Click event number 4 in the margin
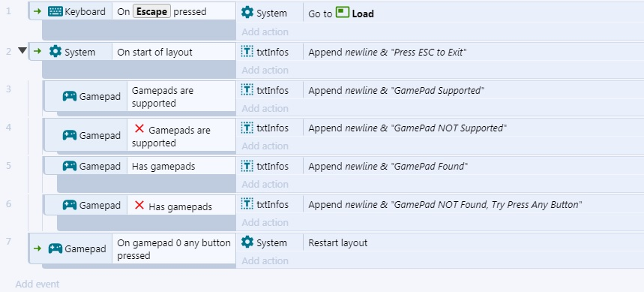644x292 pixels. click(9, 127)
